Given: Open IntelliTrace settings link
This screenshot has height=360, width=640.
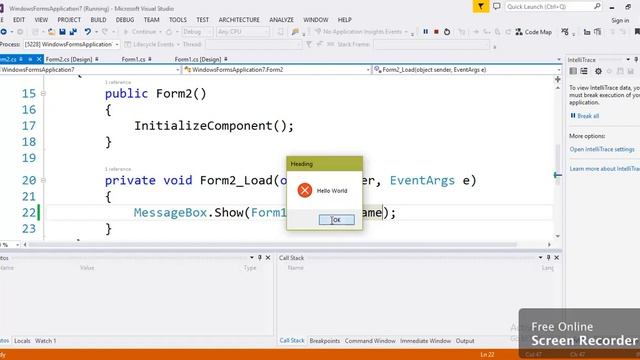Looking at the screenshot, I should coord(602,149).
